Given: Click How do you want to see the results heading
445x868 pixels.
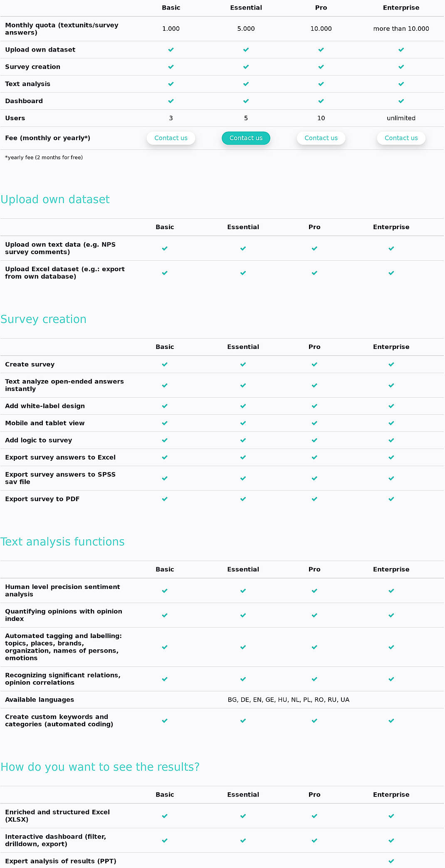Looking at the screenshot, I should click(100, 767).
